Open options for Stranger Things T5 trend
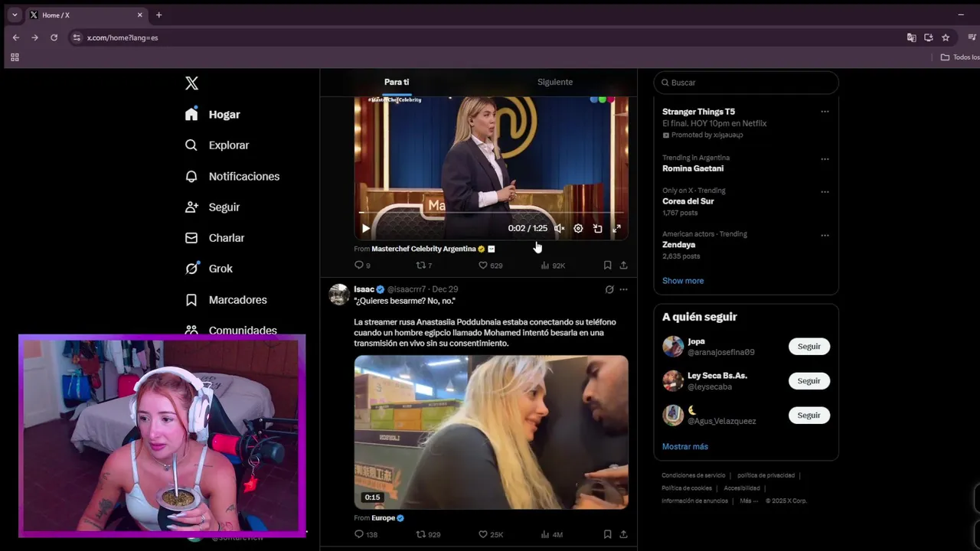The height and width of the screenshot is (551, 980). pos(825,112)
